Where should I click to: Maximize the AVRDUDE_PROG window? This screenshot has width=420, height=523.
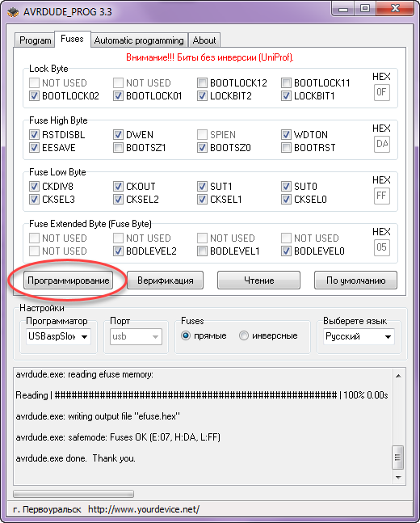click(x=365, y=8)
